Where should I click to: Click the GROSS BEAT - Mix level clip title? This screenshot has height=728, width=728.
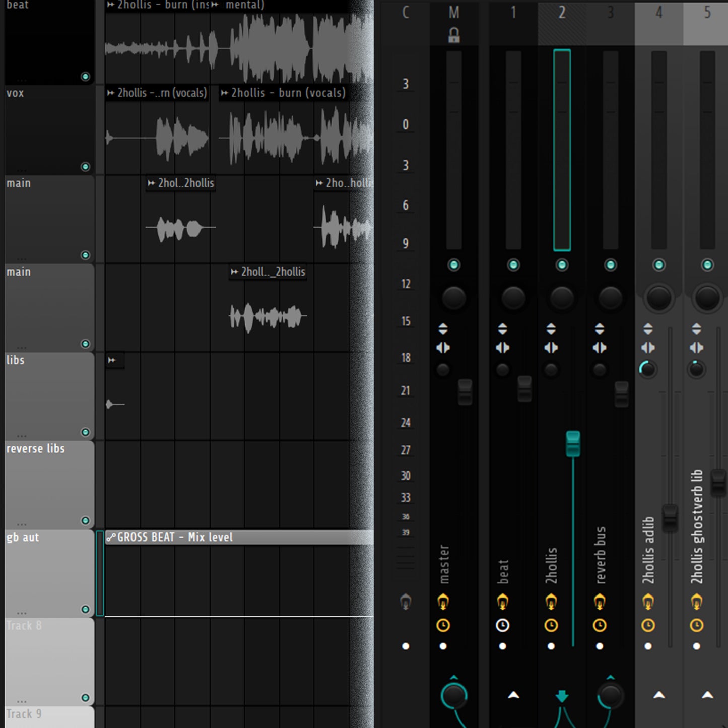click(x=175, y=537)
